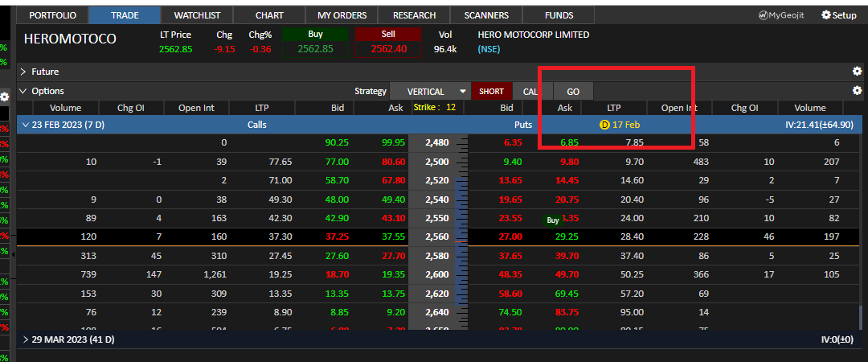Screen dimensions: 868x362
Task: Open the SCANNERS tab
Action: coord(486,15)
